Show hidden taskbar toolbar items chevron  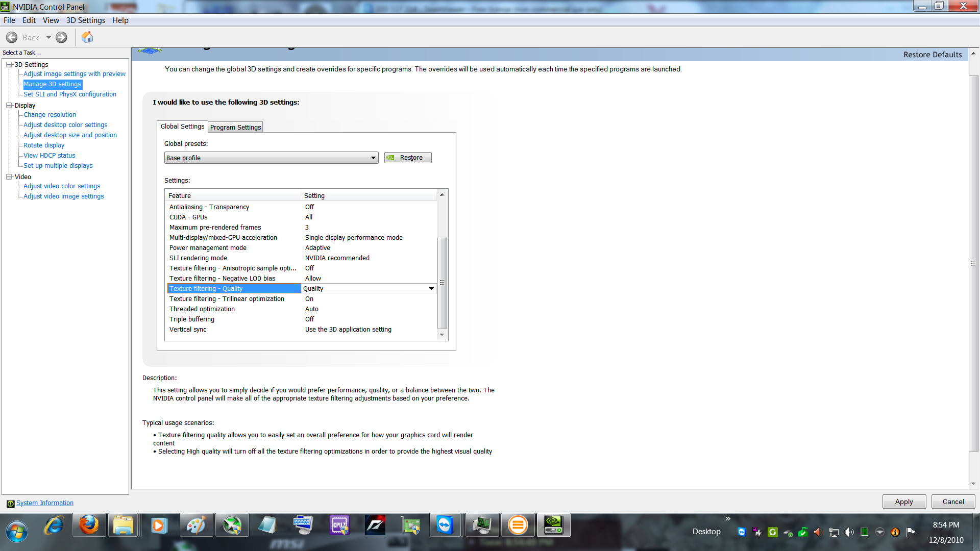pos(728,518)
